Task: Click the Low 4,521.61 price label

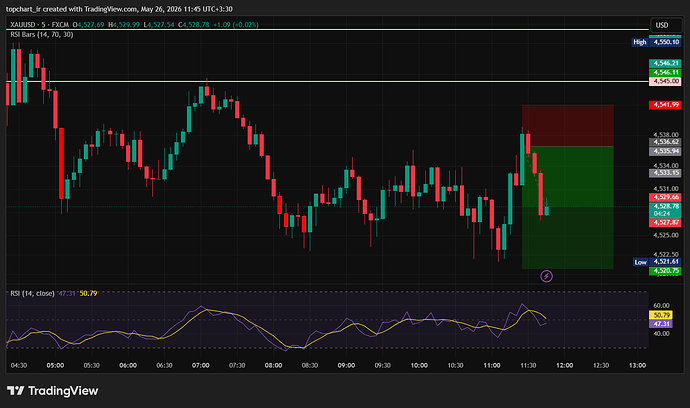Action: (657, 261)
